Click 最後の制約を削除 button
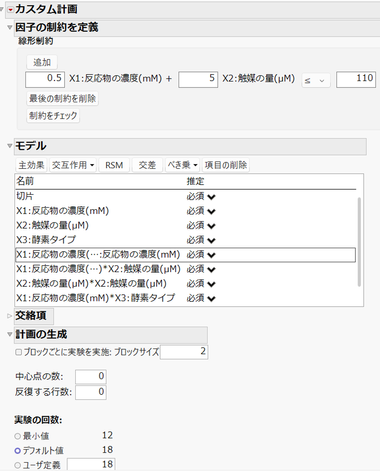This screenshot has height=471, width=380. [x=62, y=99]
